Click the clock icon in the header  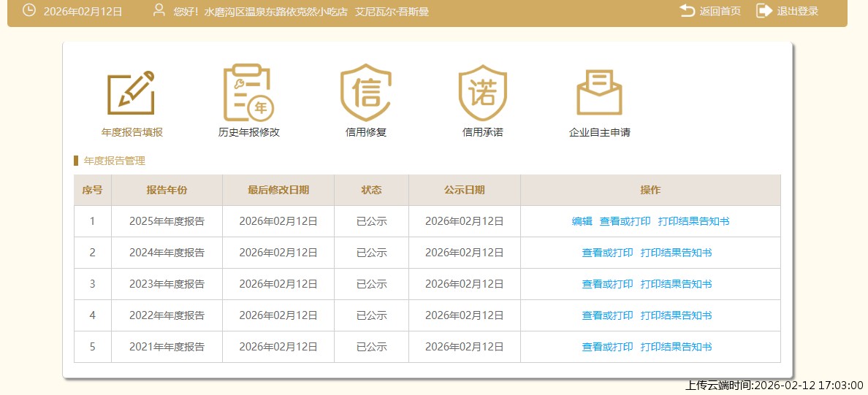(x=28, y=10)
